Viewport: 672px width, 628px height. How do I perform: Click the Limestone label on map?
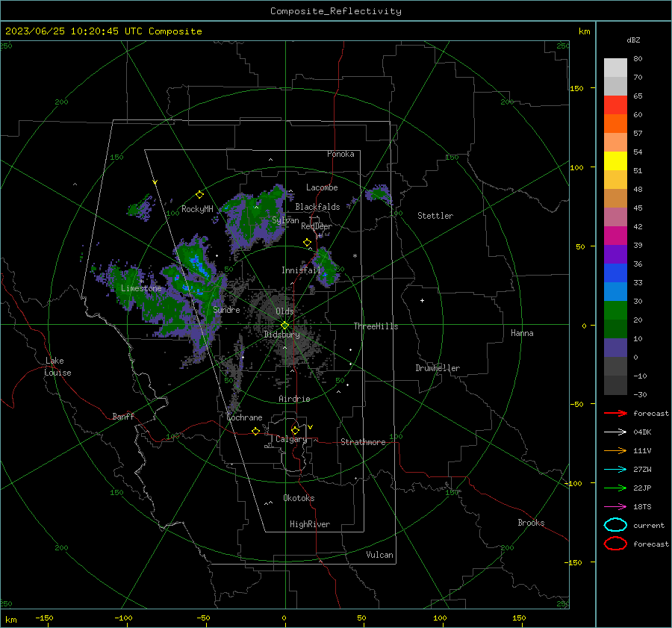pos(141,288)
